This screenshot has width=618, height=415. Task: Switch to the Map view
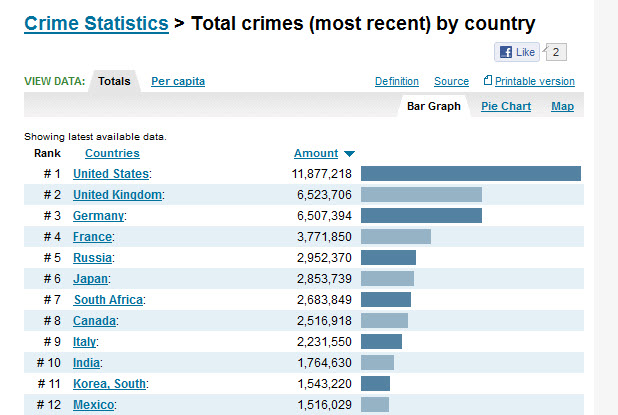coord(562,106)
